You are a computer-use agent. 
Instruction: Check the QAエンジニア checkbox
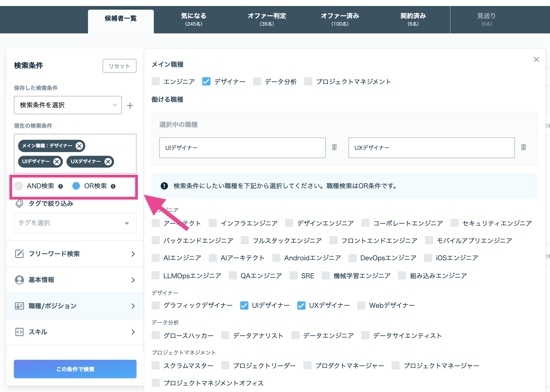click(x=233, y=276)
